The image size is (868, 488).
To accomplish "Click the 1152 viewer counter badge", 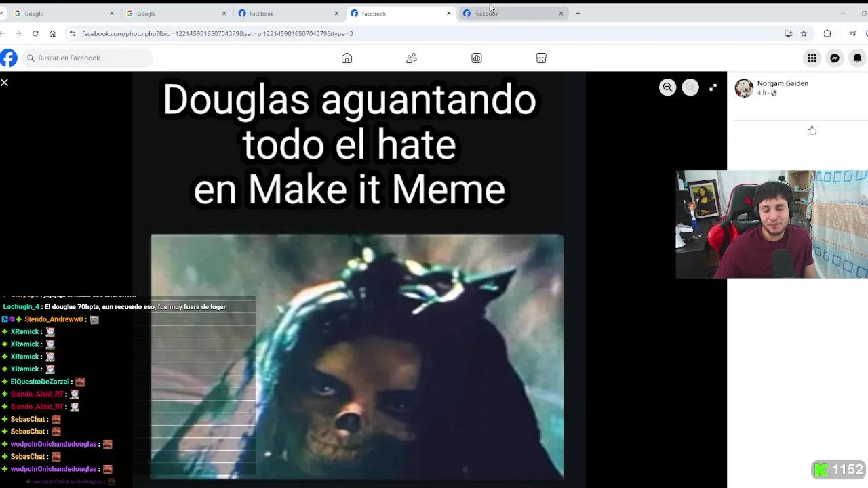I will (839, 470).
